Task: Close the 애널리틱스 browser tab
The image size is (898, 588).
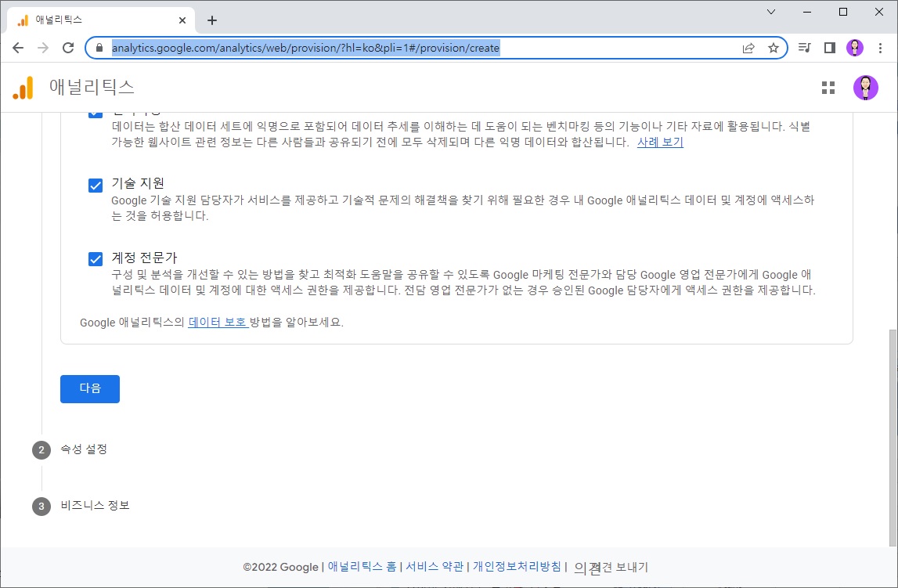Action: coord(182,20)
